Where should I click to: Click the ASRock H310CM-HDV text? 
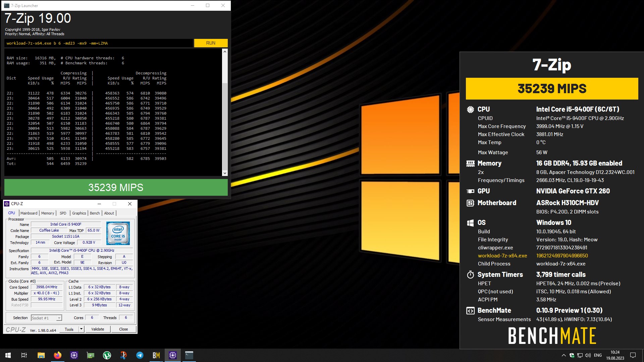pyautogui.click(x=568, y=203)
